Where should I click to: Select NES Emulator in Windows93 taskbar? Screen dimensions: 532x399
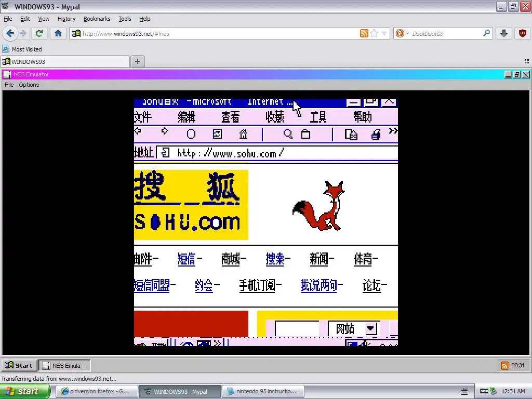(x=65, y=365)
